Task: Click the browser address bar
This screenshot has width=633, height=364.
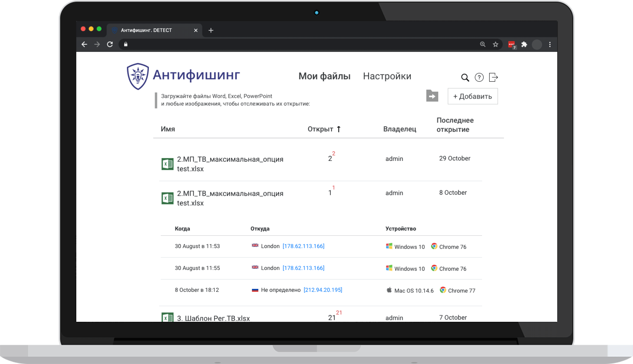Action: 298,44
